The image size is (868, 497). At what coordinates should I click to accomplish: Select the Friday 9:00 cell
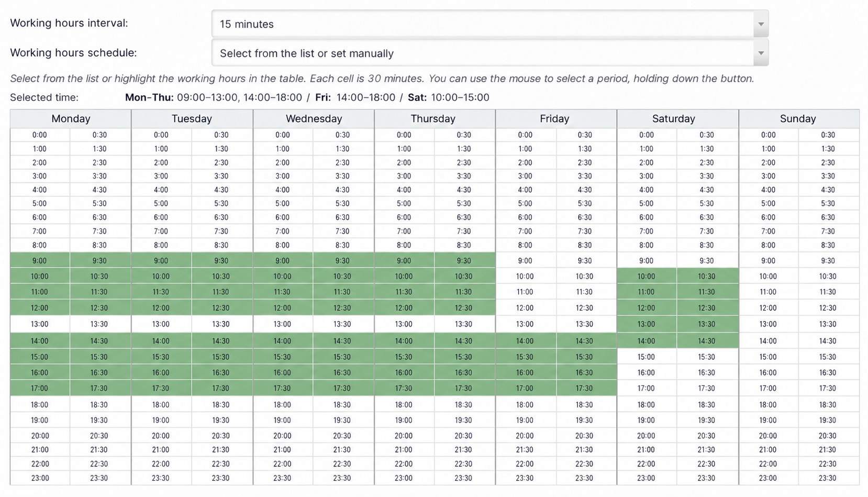tap(525, 260)
